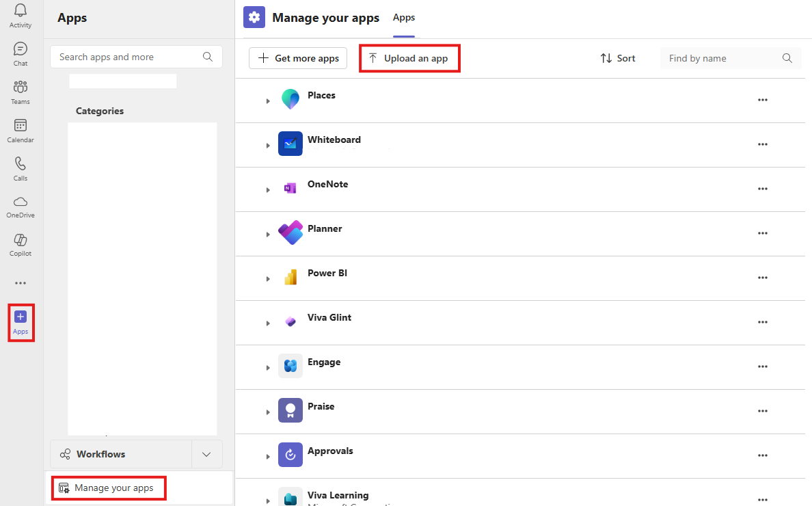Open more options for Approvals
This screenshot has width=812, height=506.
tap(762, 456)
